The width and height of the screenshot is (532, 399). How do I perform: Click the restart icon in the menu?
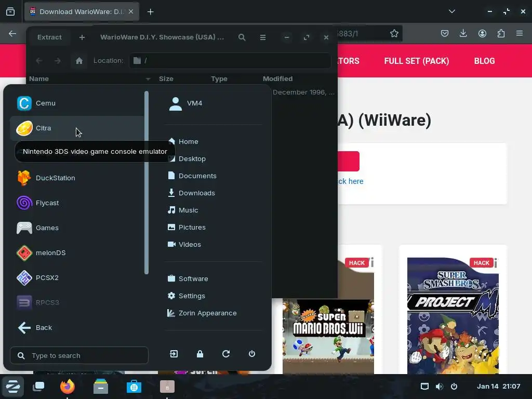tap(226, 354)
